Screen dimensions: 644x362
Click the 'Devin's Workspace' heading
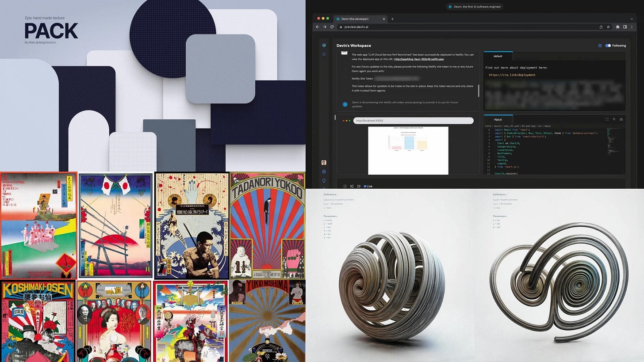(353, 46)
